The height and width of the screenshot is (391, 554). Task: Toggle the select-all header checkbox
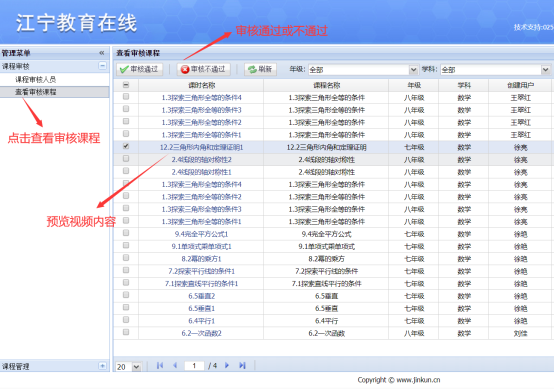126,85
